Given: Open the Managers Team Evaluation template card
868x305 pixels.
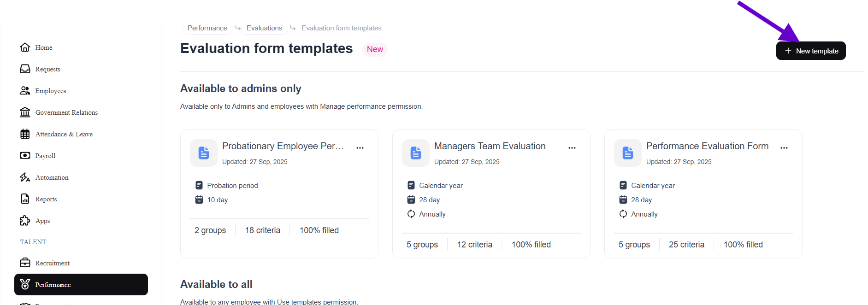Looking at the screenshot, I should point(490,147).
